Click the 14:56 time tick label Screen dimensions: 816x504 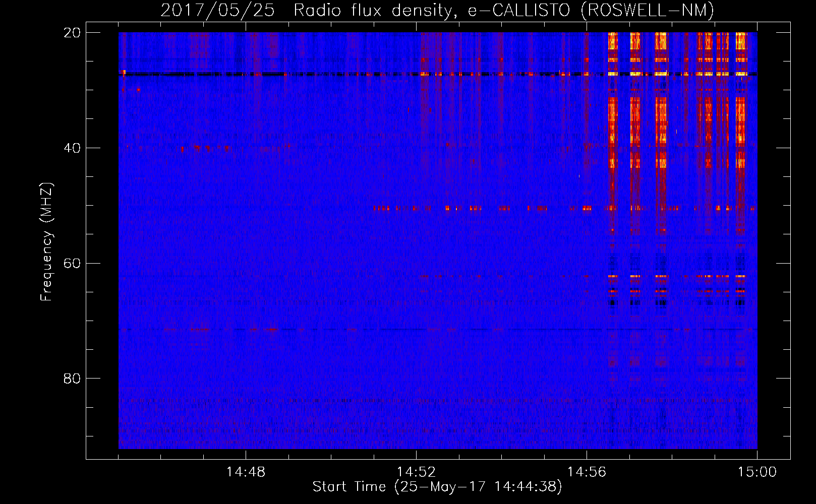(587, 472)
